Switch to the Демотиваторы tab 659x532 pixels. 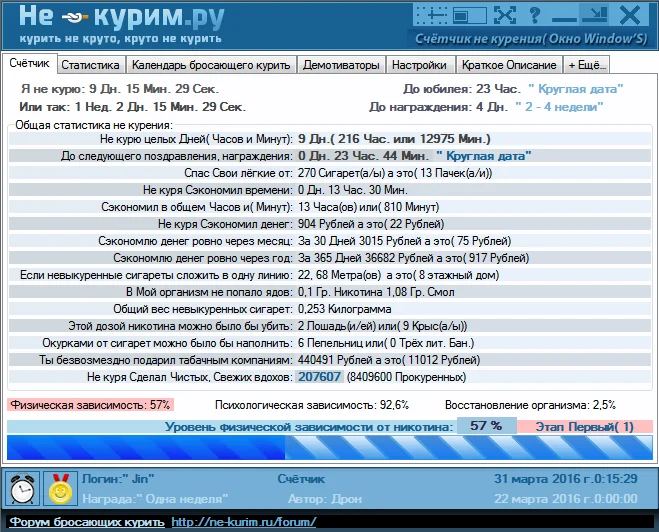[341, 65]
